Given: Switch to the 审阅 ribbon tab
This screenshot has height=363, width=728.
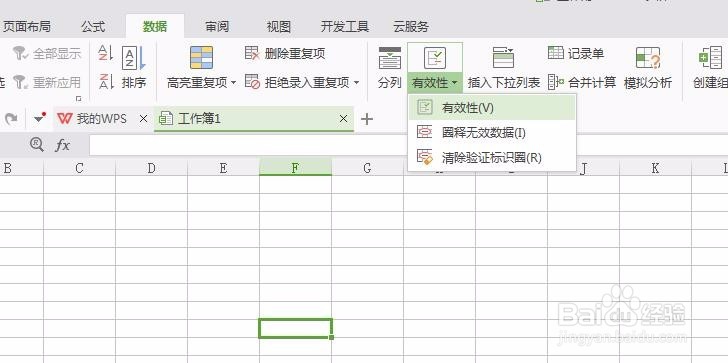Looking at the screenshot, I should tap(217, 26).
